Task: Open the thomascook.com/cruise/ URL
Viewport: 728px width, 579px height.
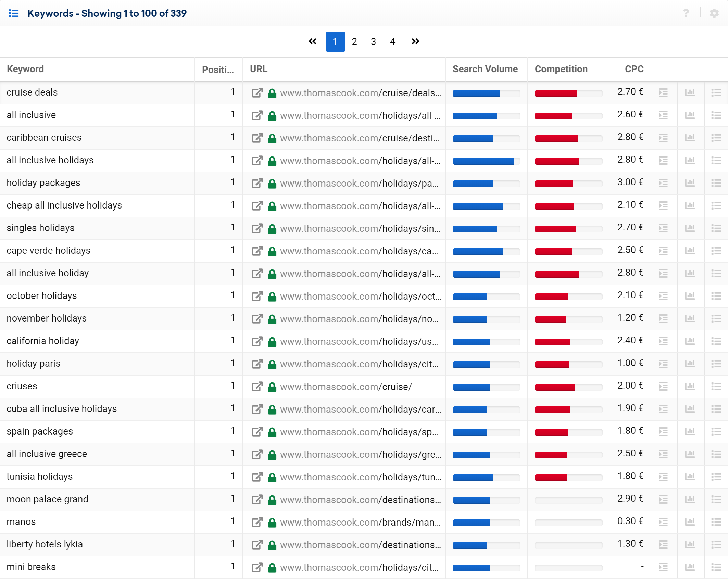Action: tap(346, 387)
